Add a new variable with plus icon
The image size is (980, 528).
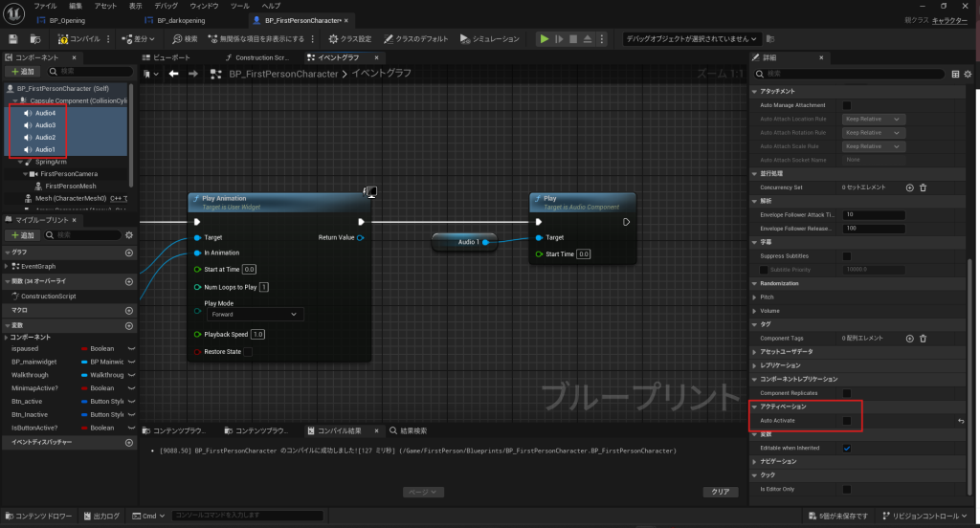[129, 325]
